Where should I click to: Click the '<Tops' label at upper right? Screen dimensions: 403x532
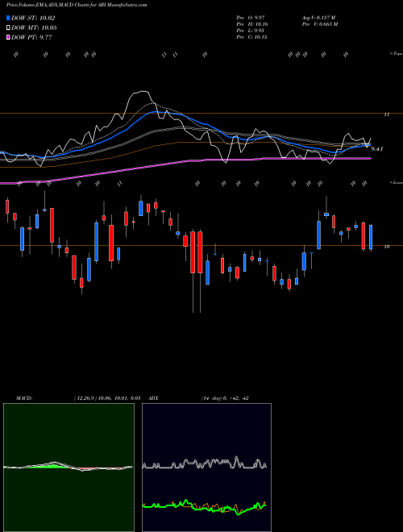coord(397,54)
